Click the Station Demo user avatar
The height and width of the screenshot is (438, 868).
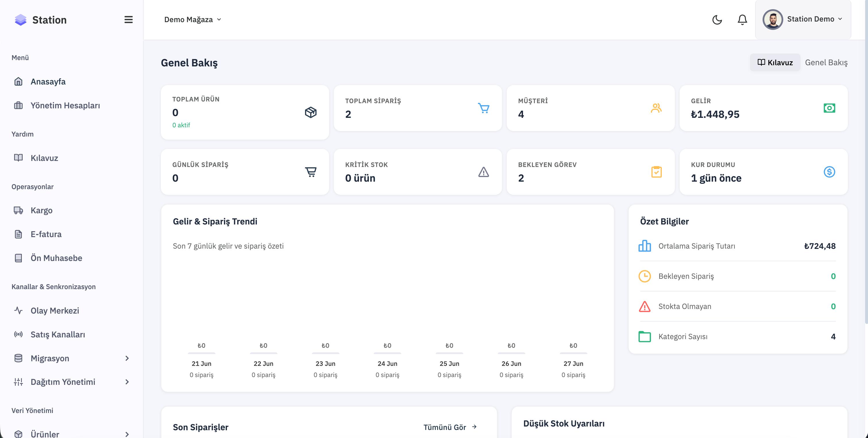(x=773, y=20)
